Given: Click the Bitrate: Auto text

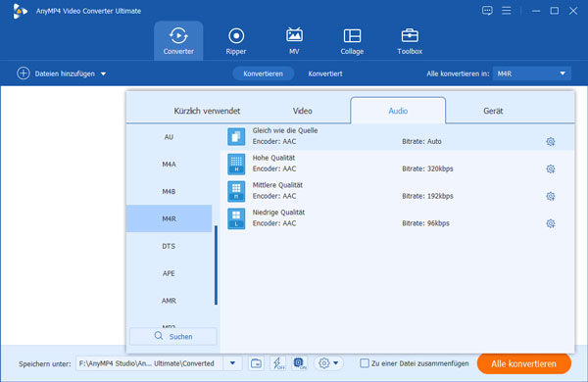Looking at the screenshot, I should click(421, 142).
